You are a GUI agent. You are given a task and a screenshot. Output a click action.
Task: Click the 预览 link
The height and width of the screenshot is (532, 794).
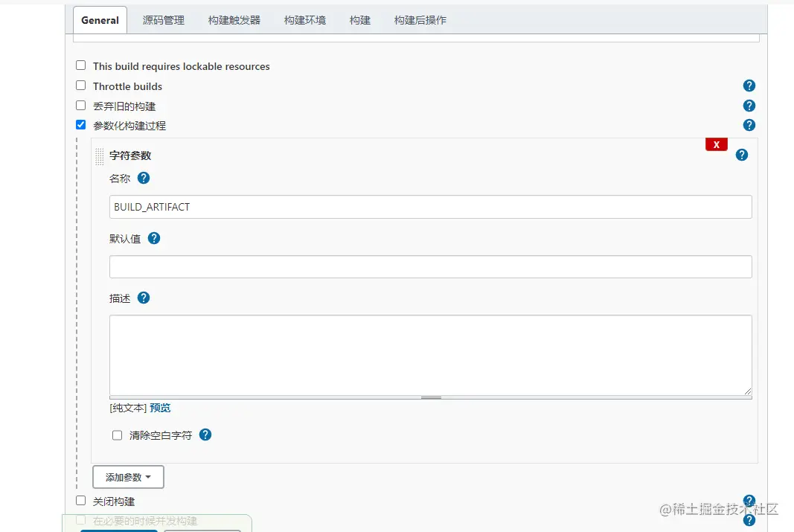tap(160, 408)
